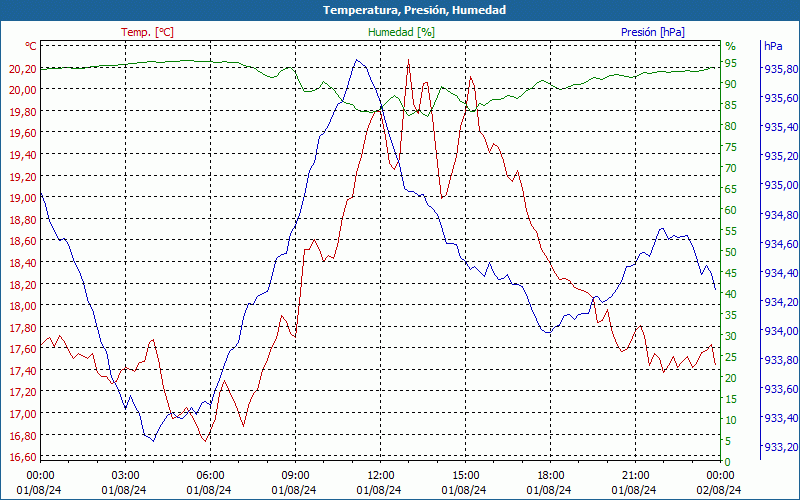The height and width of the screenshot is (500, 800).
Task: Click the '10' humidity axis value
Action: click(731, 420)
